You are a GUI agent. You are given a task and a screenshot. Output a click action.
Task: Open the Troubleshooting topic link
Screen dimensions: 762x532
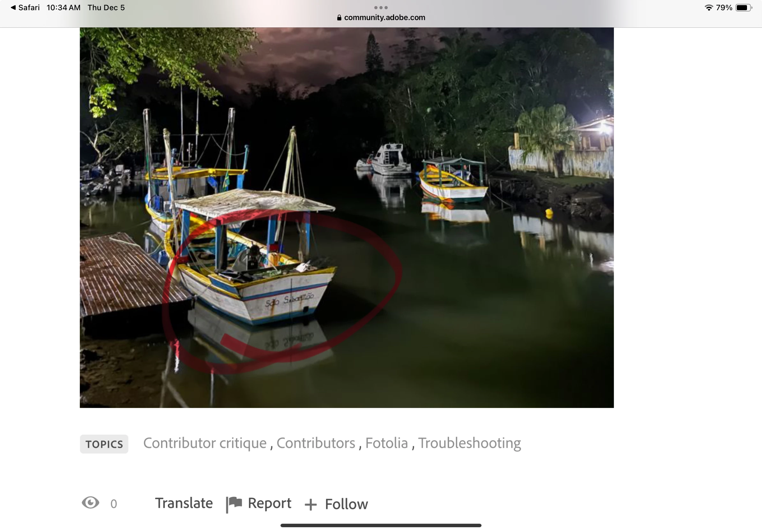[x=469, y=443]
